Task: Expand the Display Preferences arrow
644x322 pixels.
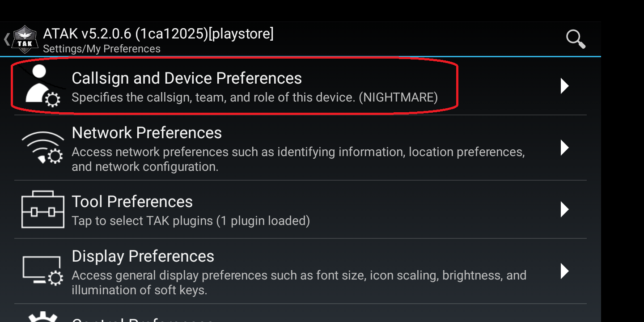Action: point(564,271)
